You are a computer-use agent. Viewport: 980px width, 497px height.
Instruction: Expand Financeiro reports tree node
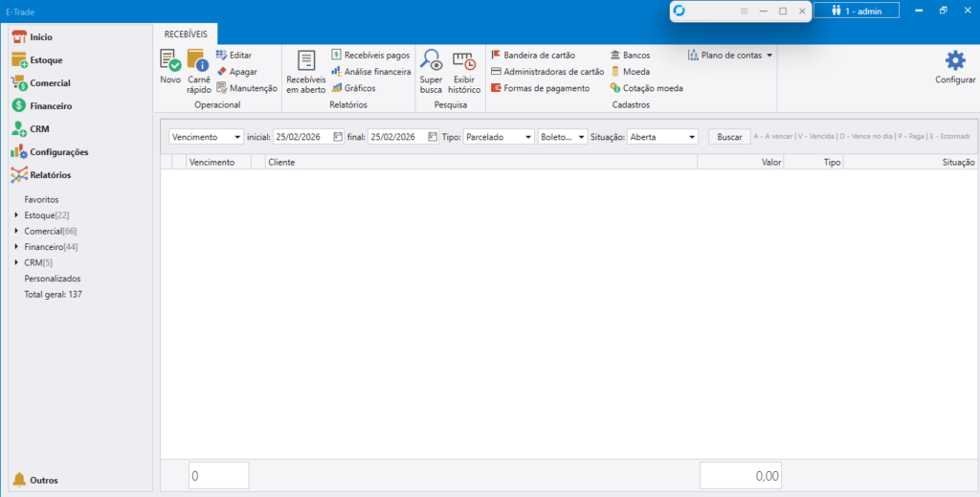click(x=17, y=247)
